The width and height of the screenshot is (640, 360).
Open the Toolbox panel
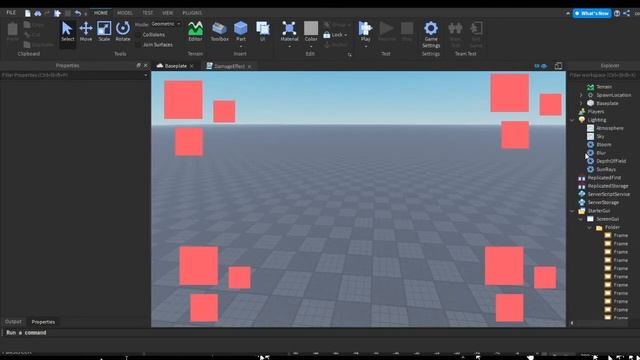(219, 32)
